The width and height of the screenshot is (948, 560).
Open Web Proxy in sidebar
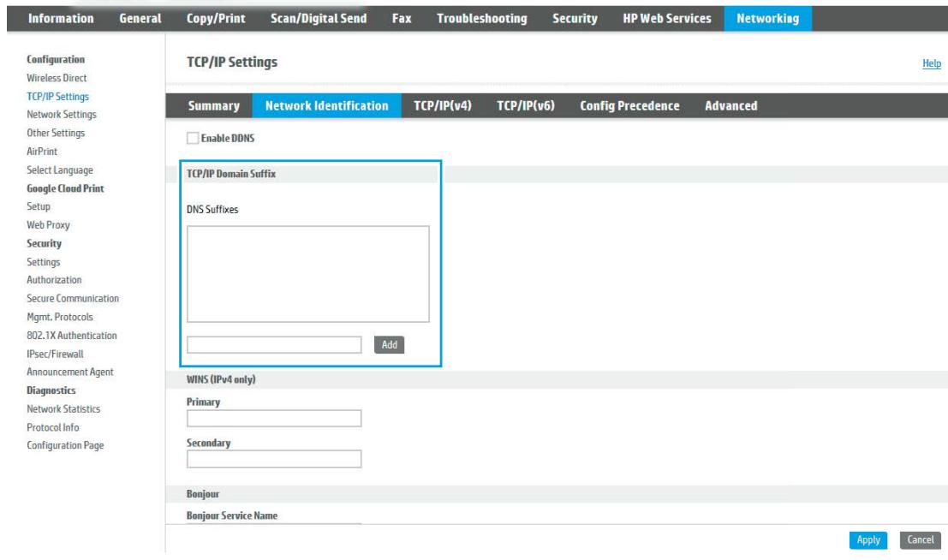pos(48,225)
